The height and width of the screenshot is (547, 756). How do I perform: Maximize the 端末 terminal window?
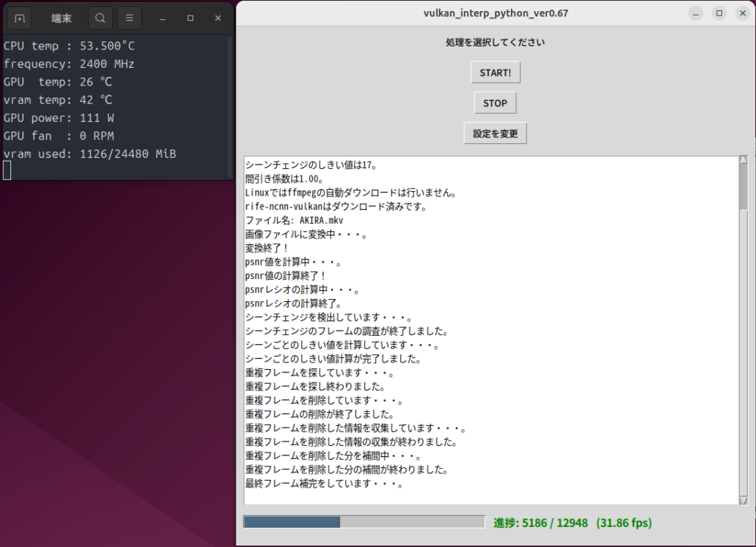[x=190, y=18]
